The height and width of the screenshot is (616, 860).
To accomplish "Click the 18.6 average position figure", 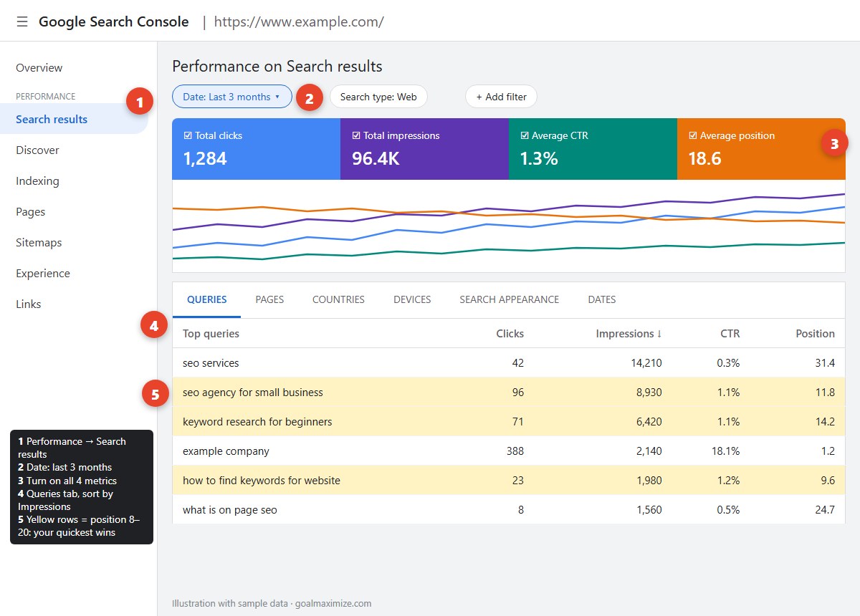I will pos(704,158).
